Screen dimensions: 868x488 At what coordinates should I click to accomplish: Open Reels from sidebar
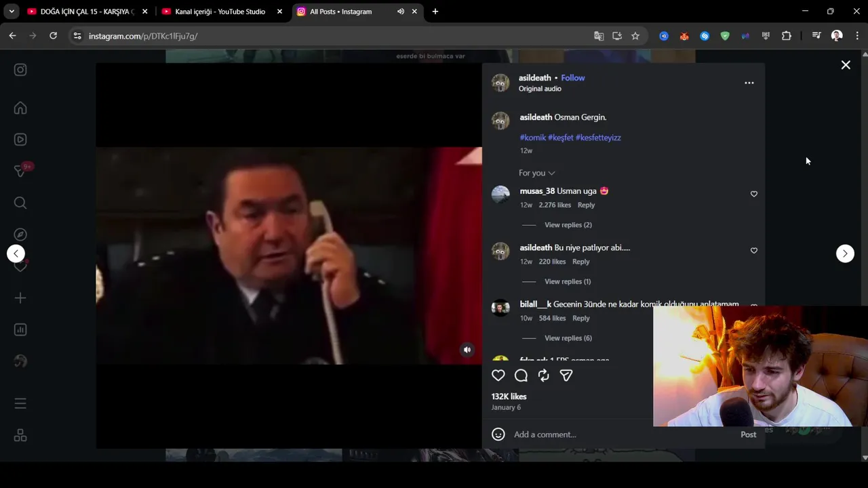(20, 140)
